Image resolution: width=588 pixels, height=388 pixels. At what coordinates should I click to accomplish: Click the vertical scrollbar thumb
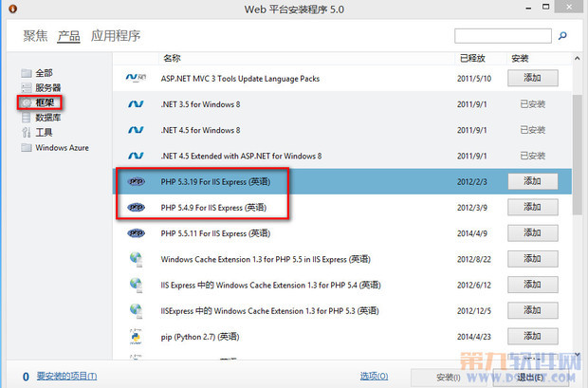[578, 155]
